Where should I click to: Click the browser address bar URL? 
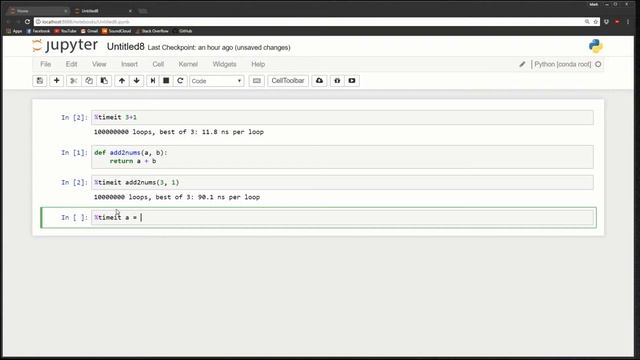coord(86,22)
